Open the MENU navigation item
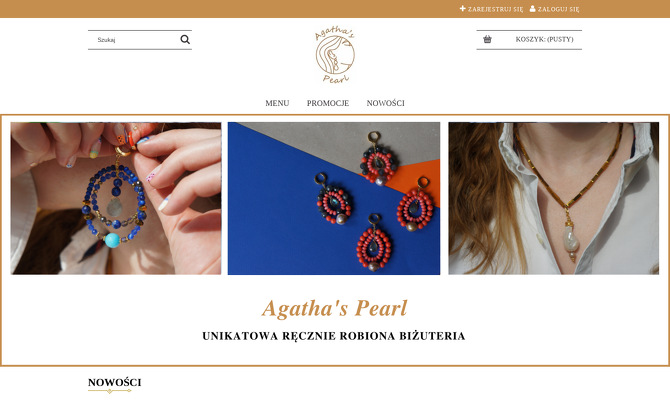The width and height of the screenshot is (670, 400). (x=277, y=103)
